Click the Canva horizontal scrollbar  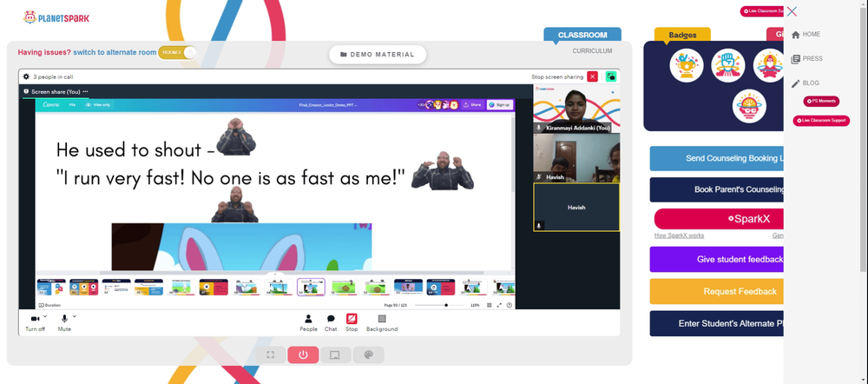coord(292,273)
